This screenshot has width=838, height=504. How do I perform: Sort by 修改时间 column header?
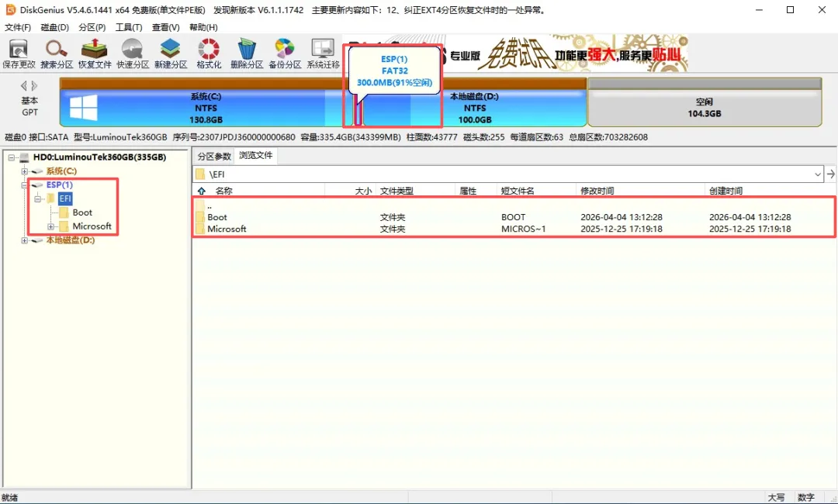click(640, 191)
